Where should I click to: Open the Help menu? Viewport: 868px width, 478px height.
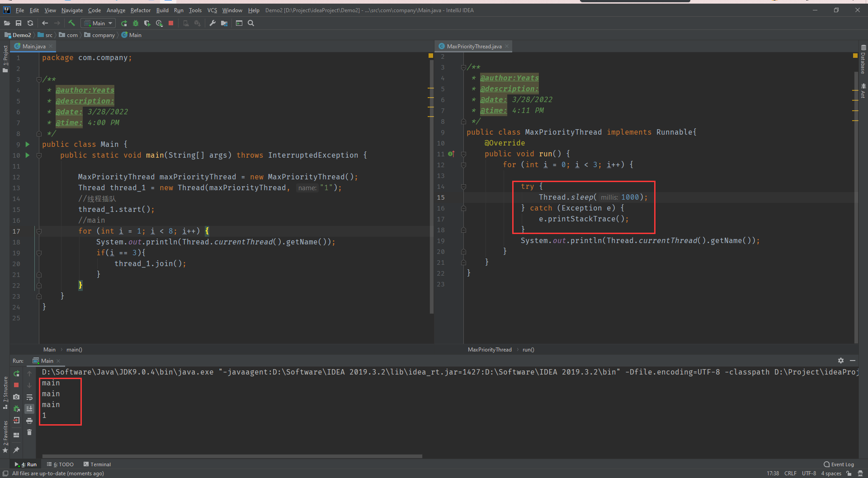tap(254, 10)
